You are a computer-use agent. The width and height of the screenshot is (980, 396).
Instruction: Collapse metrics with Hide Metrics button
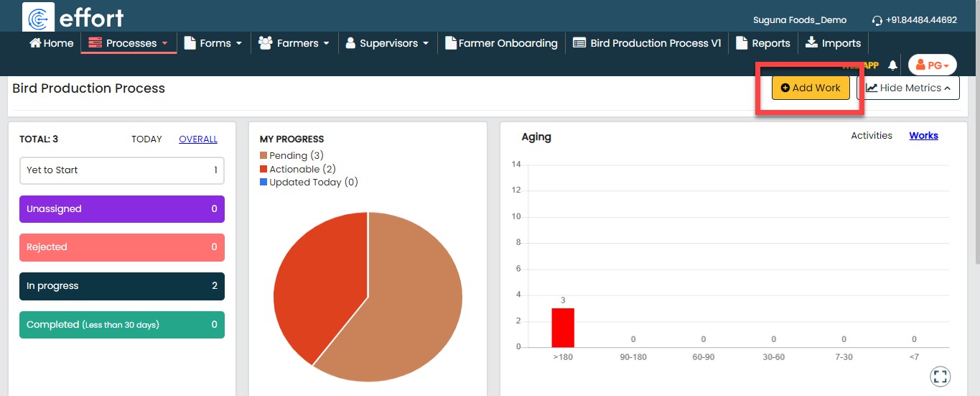click(907, 88)
